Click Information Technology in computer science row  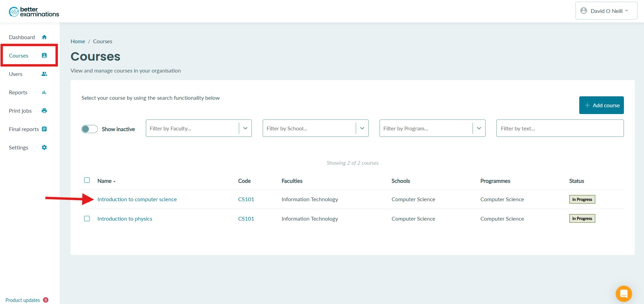click(x=310, y=199)
